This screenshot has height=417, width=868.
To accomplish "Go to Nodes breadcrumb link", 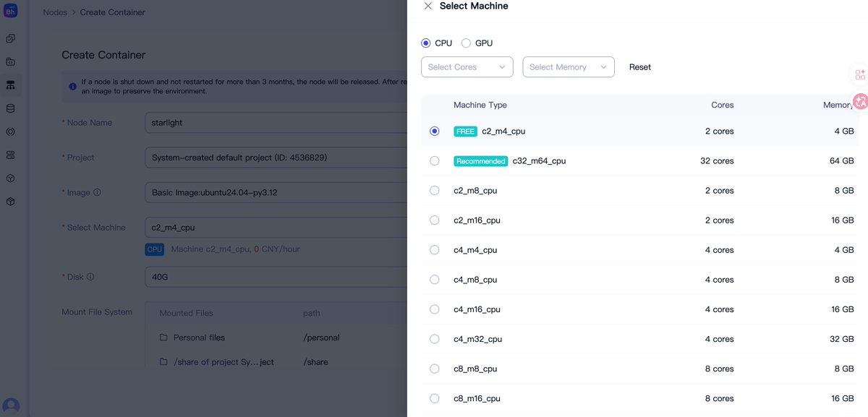I will tap(55, 12).
